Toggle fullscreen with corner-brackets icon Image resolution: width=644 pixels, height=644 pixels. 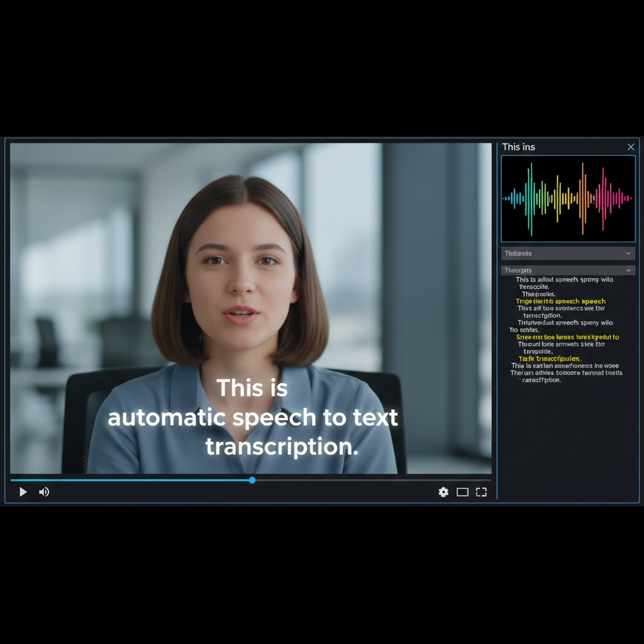[x=481, y=492]
